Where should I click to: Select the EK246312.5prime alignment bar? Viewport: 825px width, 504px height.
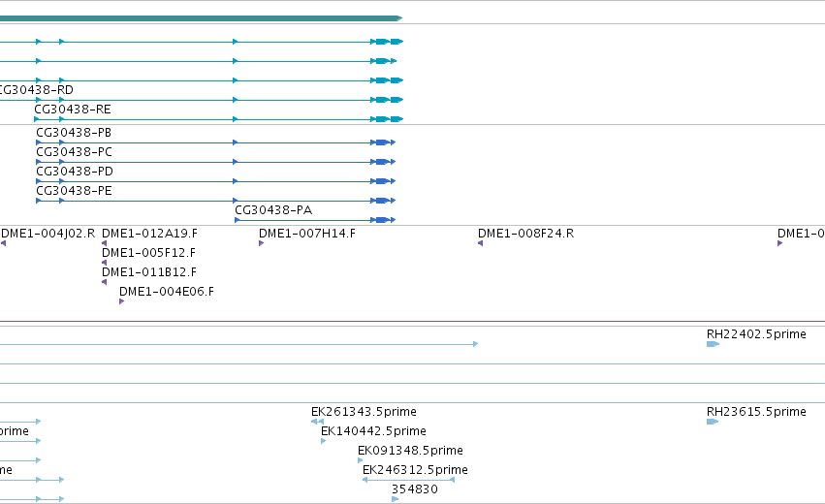(x=408, y=480)
